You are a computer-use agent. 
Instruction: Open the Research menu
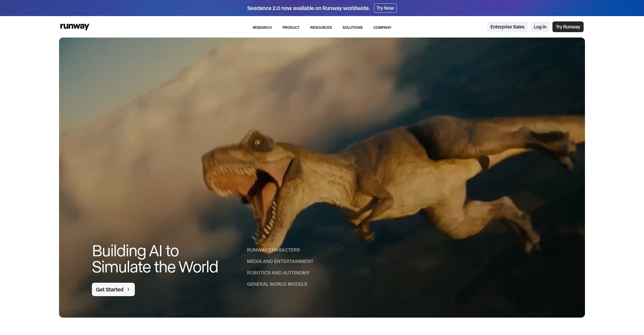click(x=262, y=27)
